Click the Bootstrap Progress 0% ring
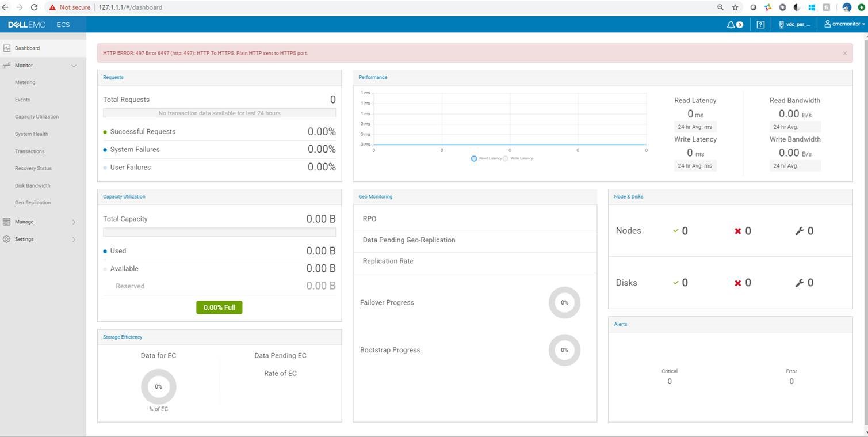Screen dimensions: 868x437 (x=564, y=350)
